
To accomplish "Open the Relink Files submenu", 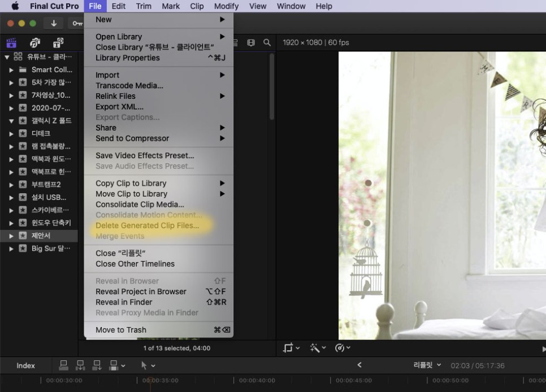I will [x=158, y=96].
